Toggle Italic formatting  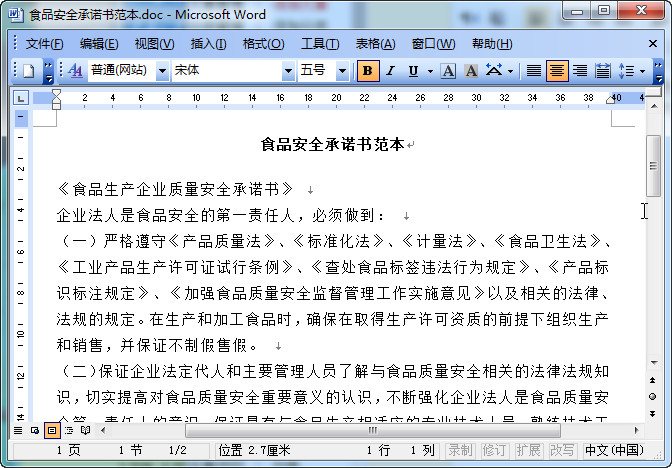point(390,71)
